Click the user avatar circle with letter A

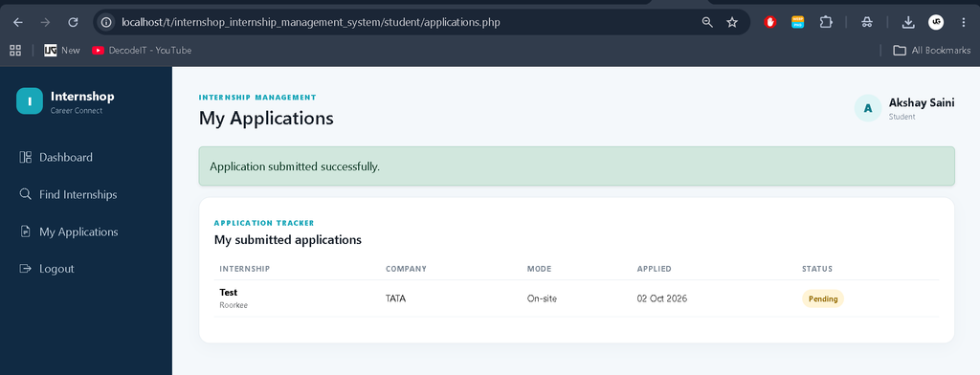click(x=867, y=108)
